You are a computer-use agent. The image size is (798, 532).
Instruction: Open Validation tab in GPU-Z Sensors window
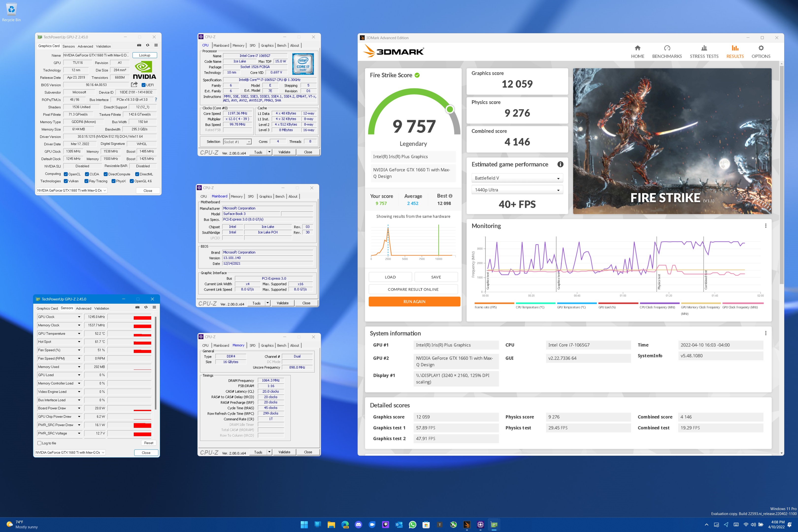click(101, 308)
